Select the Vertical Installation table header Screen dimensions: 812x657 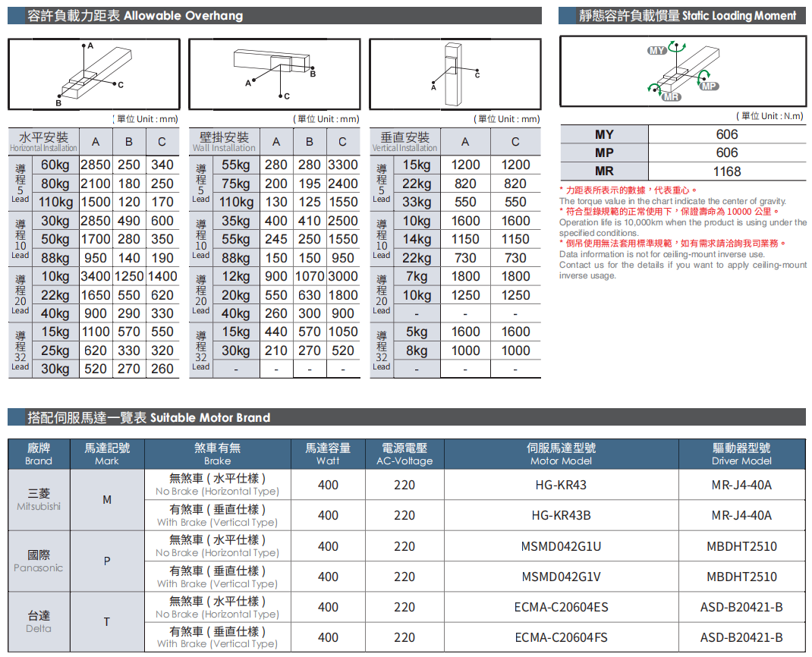404,141
